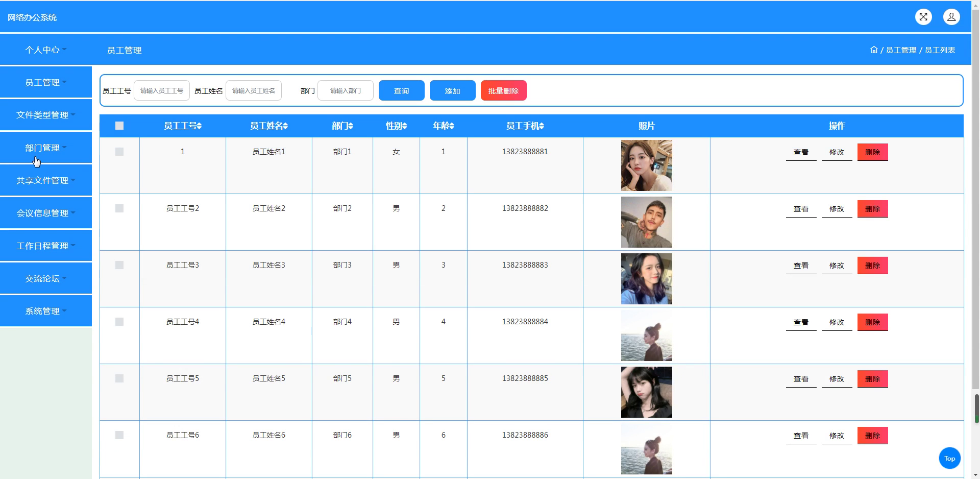Open the user profile icon in header
Screen dimensions: 980x479
pos(951,17)
